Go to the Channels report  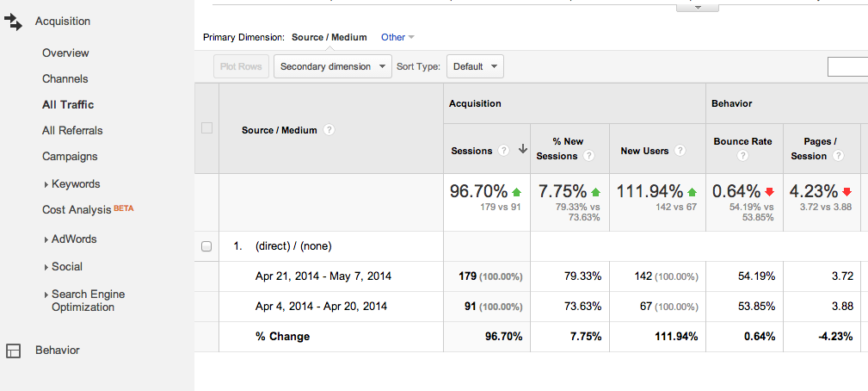pyautogui.click(x=65, y=79)
